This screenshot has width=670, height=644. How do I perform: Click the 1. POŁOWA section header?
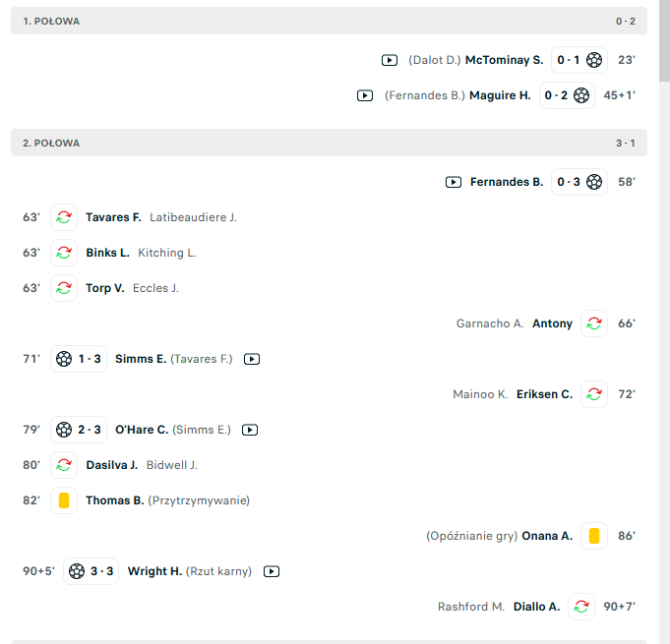[x=329, y=21]
